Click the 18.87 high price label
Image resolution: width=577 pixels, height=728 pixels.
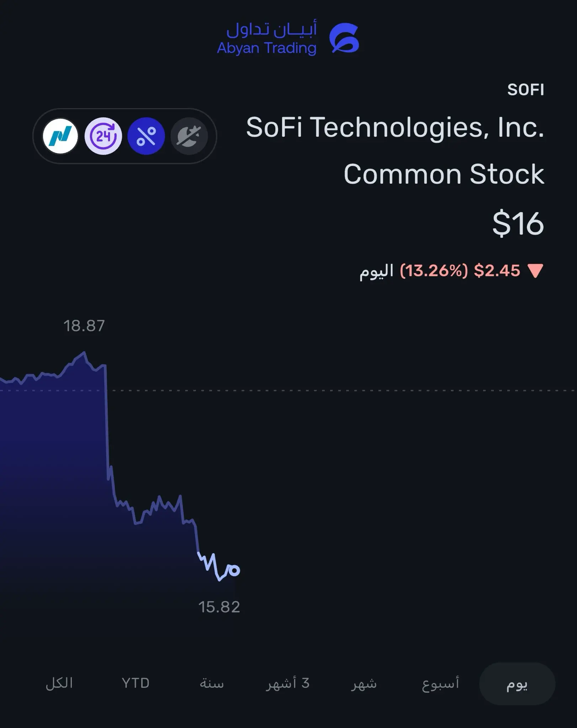(x=84, y=326)
